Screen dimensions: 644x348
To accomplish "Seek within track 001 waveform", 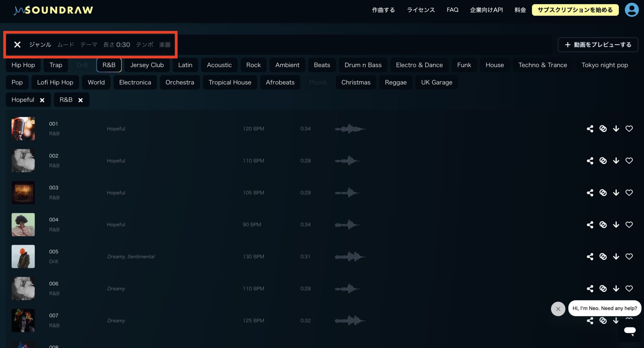I will tap(350, 129).
